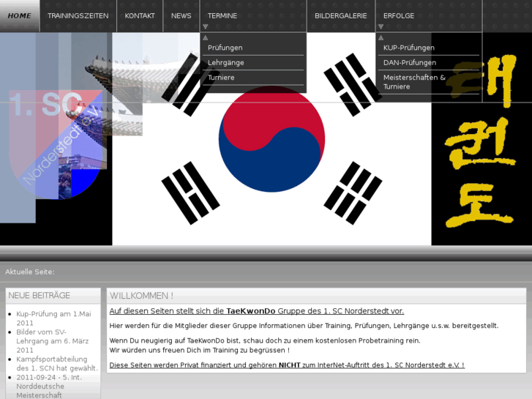Collapse arrow above the Prüfungen submenu
The height and width of the screenshot is (399, 532).
point(206,38)
